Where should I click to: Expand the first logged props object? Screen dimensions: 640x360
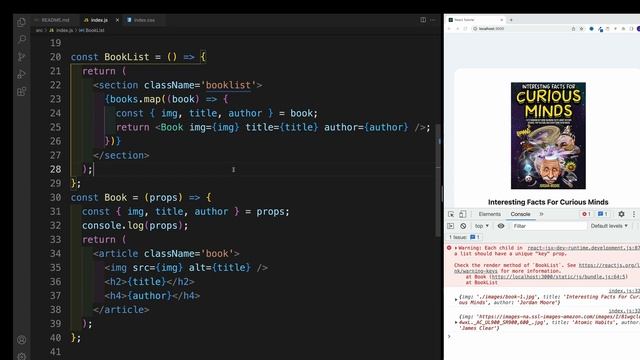click(456, 300)
